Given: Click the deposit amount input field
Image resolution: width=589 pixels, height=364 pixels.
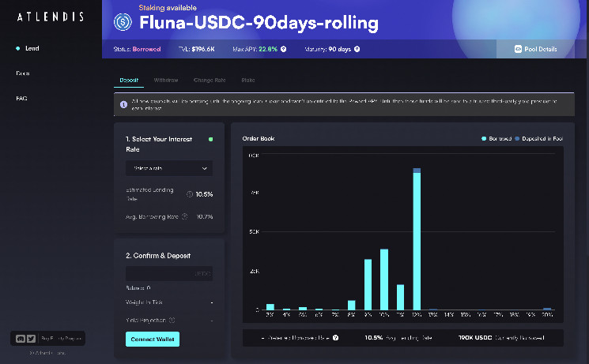Looking at the screenshot, I should pos(169,273).
